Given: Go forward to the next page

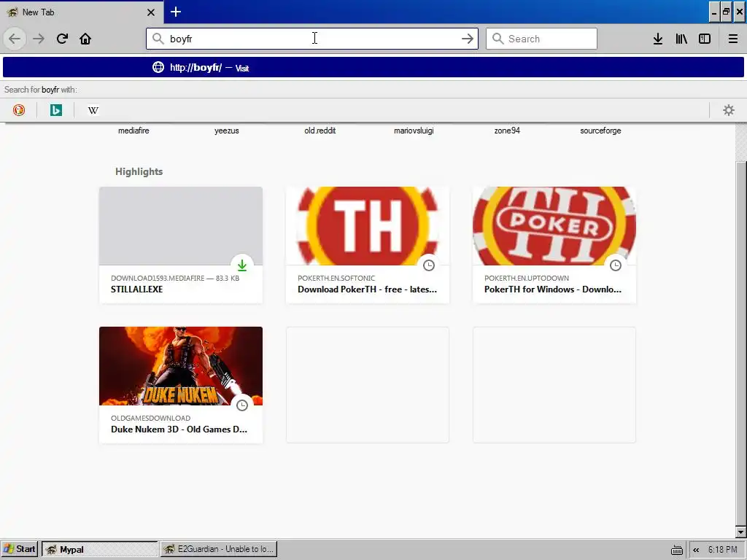Looking at the screenshot, I should pyautogui.click(x=39, y=39).
